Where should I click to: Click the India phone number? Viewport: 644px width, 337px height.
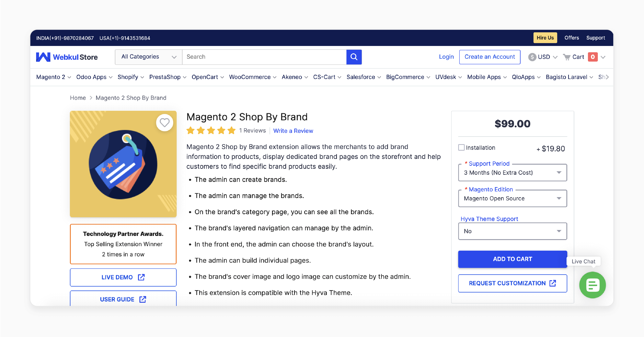[65, 38]
